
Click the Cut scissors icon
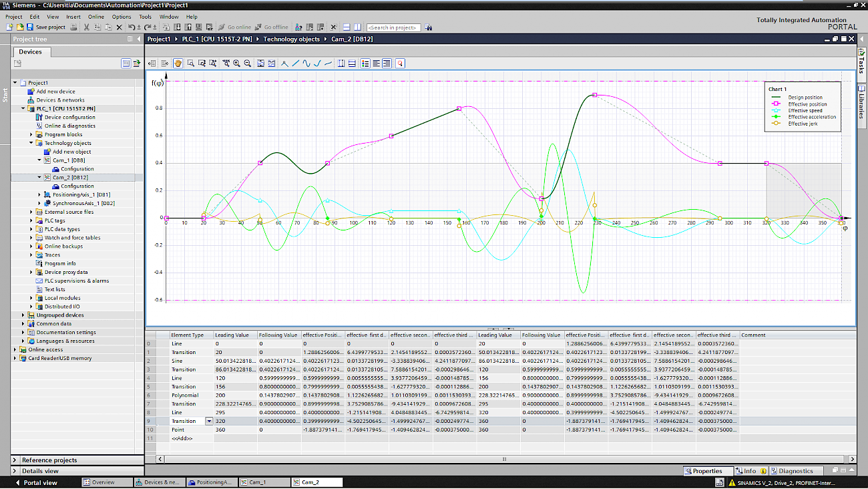point(87,27)
